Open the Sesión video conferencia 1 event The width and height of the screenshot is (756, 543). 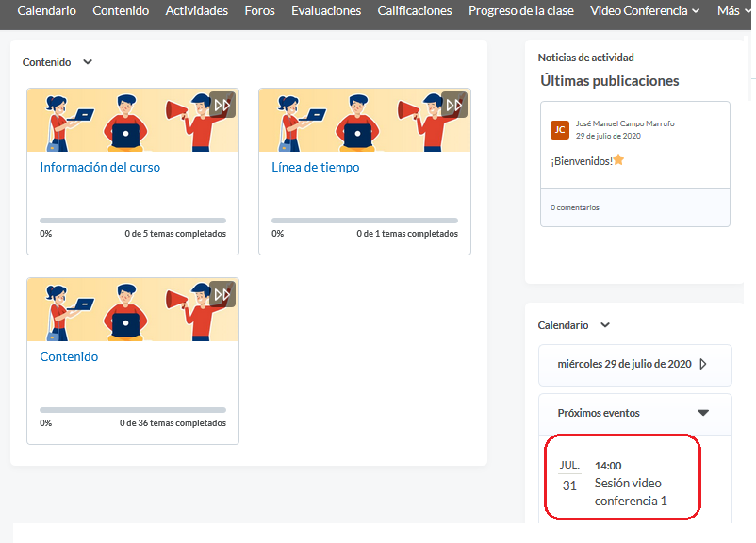630,491
